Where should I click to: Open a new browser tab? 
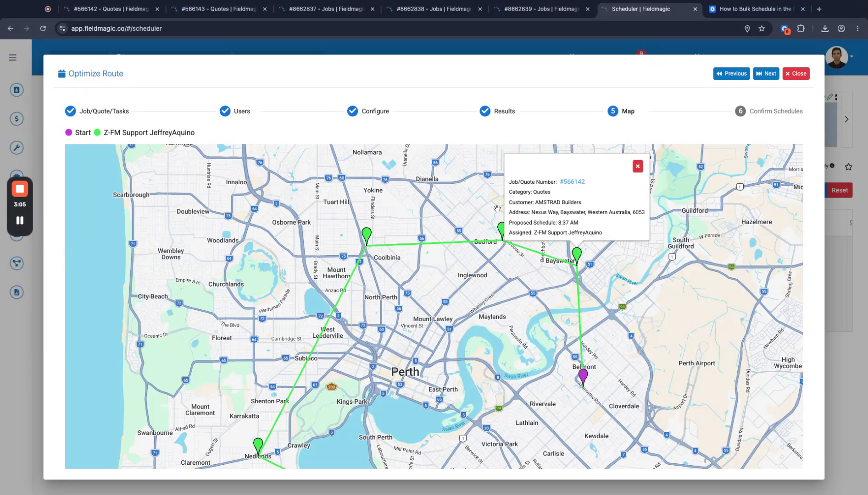coord(819,9)
